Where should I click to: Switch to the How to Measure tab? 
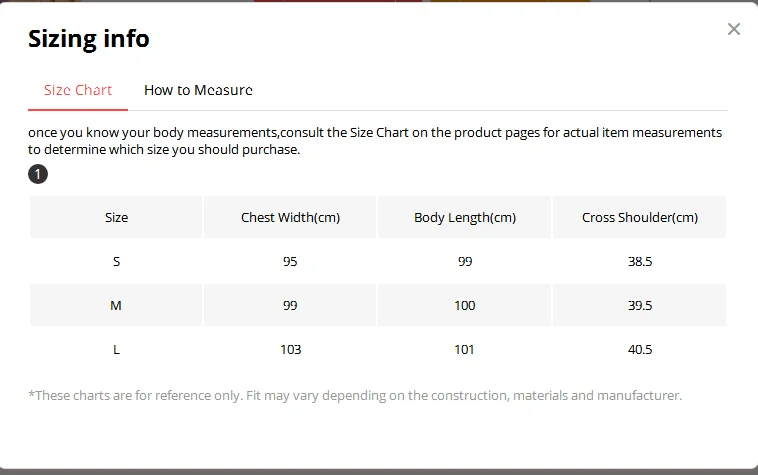tap(198, 90)
